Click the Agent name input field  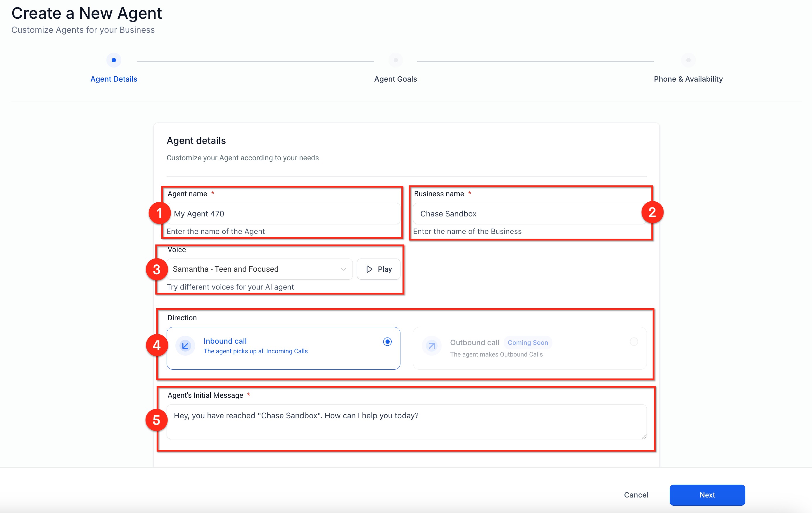[283, 214]
